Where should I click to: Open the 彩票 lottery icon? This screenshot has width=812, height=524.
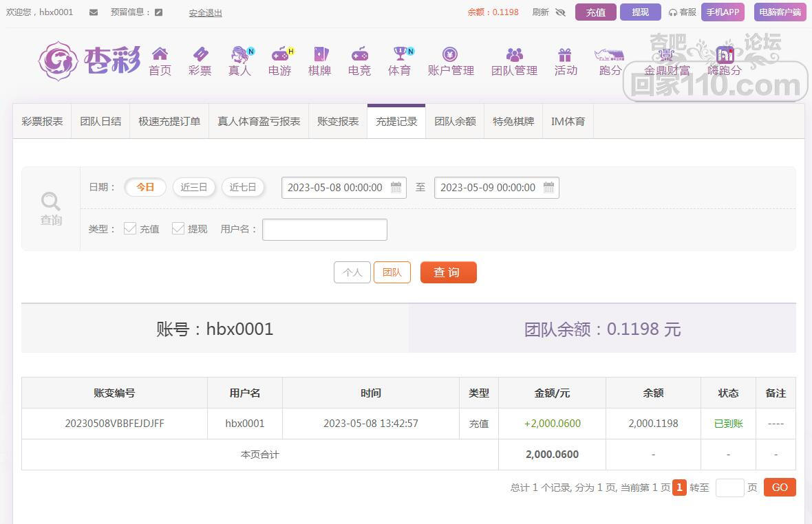200,54
